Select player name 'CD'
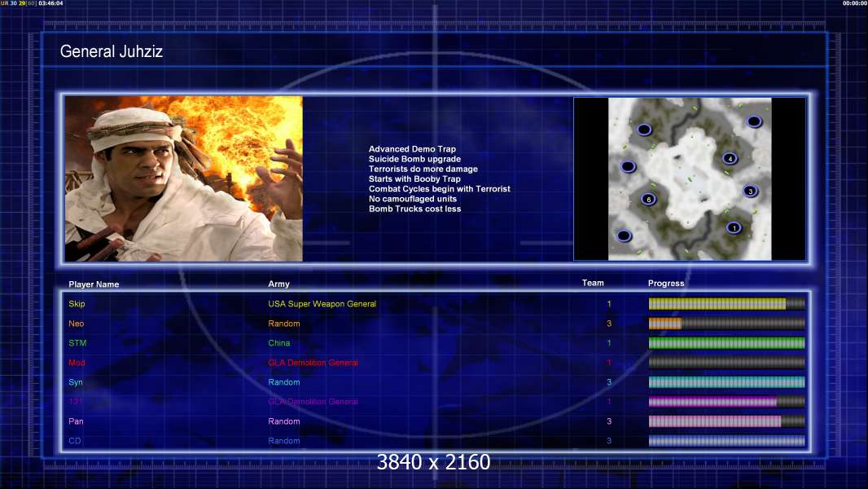Image resolution: width=868 pixels, height=489 pixels. pos(75,441)
